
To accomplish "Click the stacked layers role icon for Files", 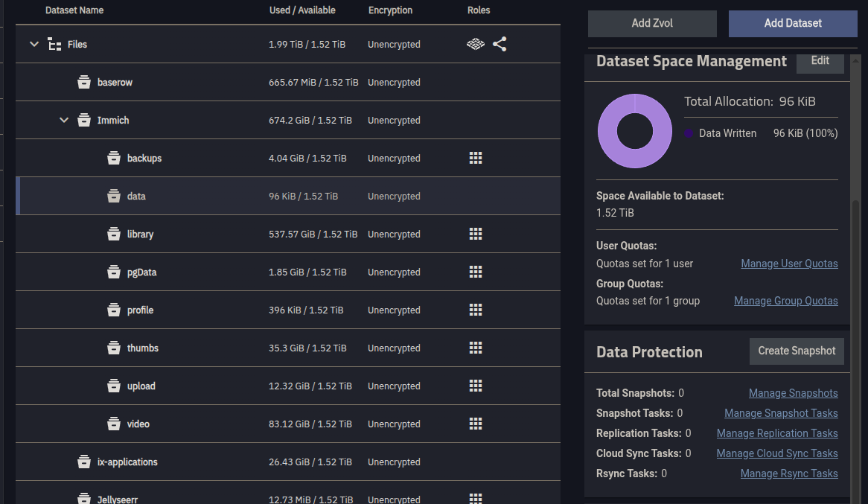I will [475, 45].
